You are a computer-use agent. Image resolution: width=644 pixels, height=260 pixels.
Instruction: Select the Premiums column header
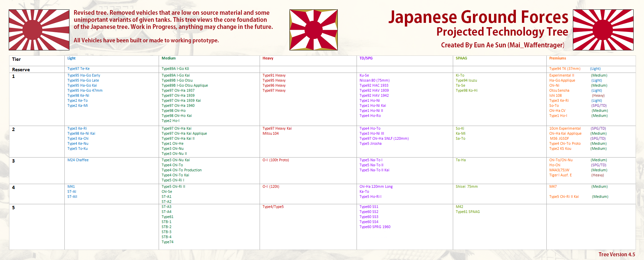click(x=557, y=58)
